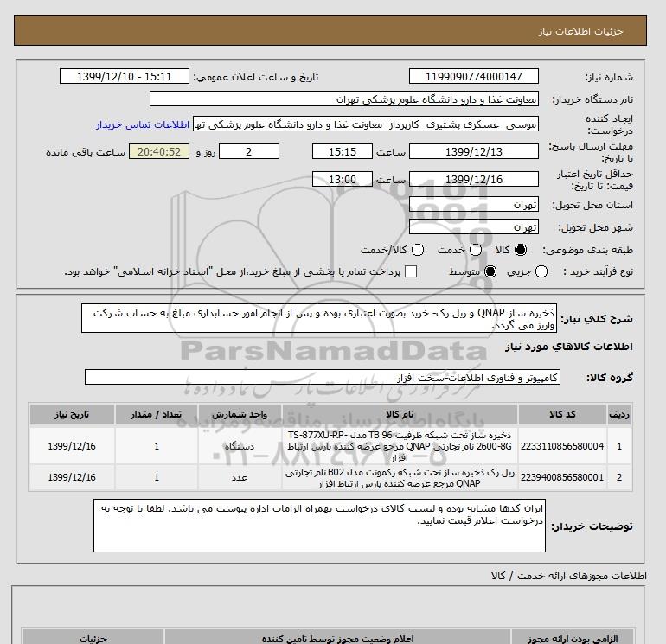Click the اعلام وضعیت مجوز column header
666x644 pixels.
pos(337,638)
